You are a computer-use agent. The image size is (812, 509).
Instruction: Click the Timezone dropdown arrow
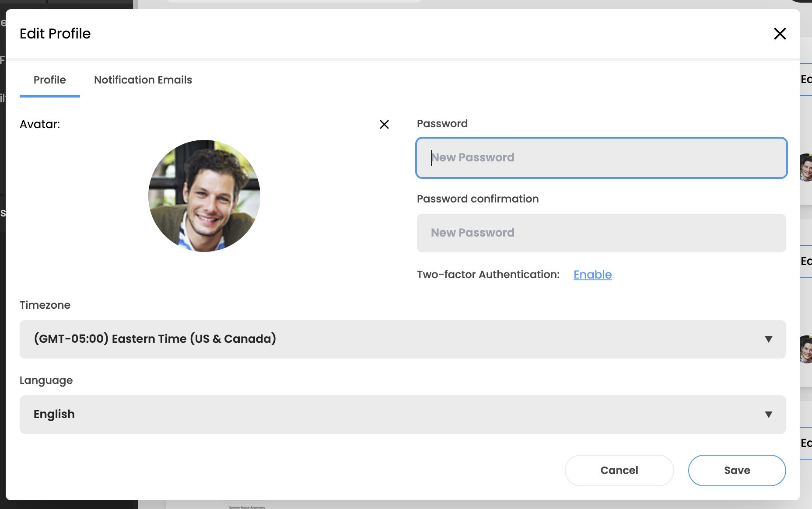(x=768, y=339)
